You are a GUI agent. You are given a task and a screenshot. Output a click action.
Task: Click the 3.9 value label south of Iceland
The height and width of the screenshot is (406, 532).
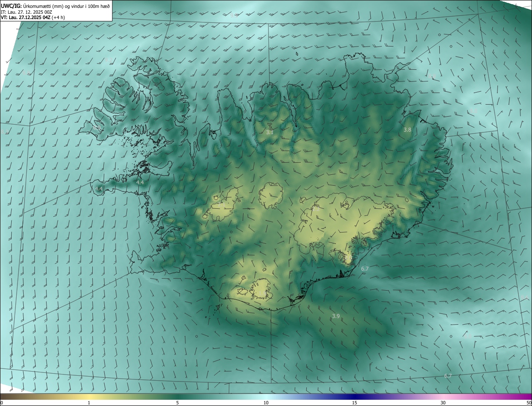(x=336, y=316)
